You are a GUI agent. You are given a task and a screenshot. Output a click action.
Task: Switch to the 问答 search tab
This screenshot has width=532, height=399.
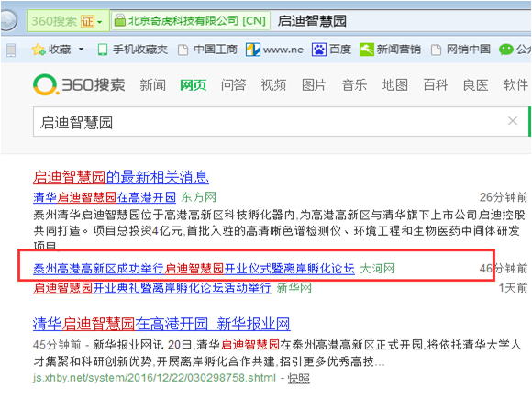(x=233, y=84)
